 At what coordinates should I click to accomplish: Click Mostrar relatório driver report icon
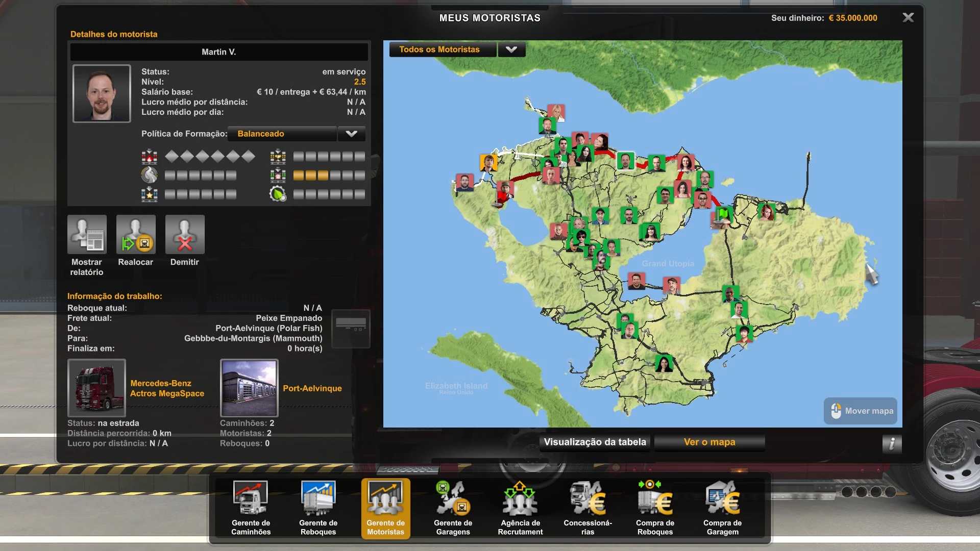(87, 235)
